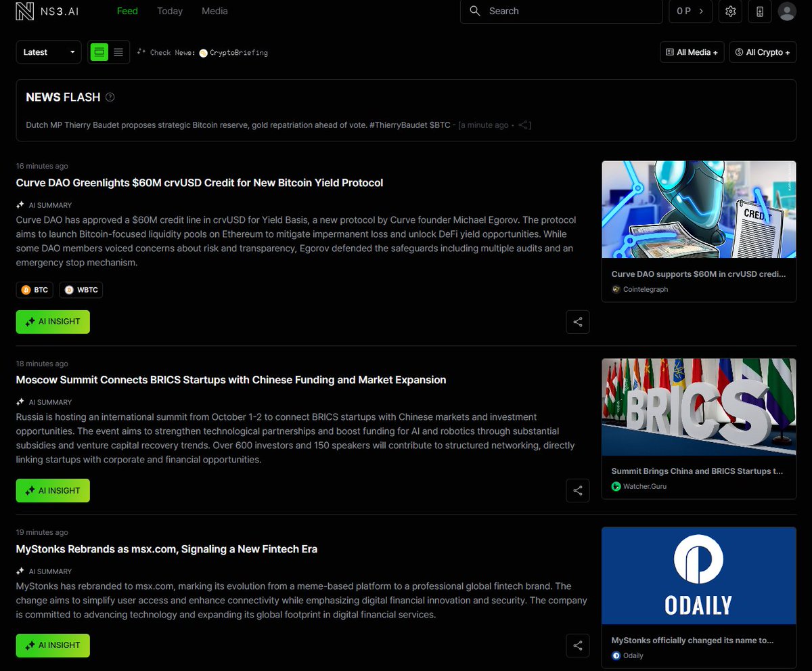Image resolution: width=812 pixels, height=671 pixels.
Task: Click the search magnifier icon
Action: (x=475, y=11)
